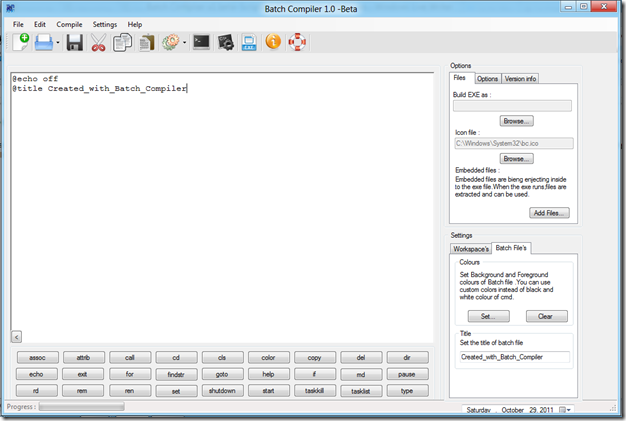The height and width of the screenshot is (421, 626).
Task: Insert the attrib command
Action: [84, 358]
